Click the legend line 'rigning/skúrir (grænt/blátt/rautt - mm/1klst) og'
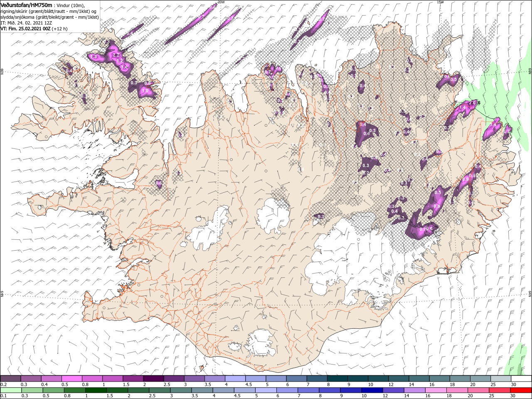Screen dimensions: 532x399 coord(48,11)
